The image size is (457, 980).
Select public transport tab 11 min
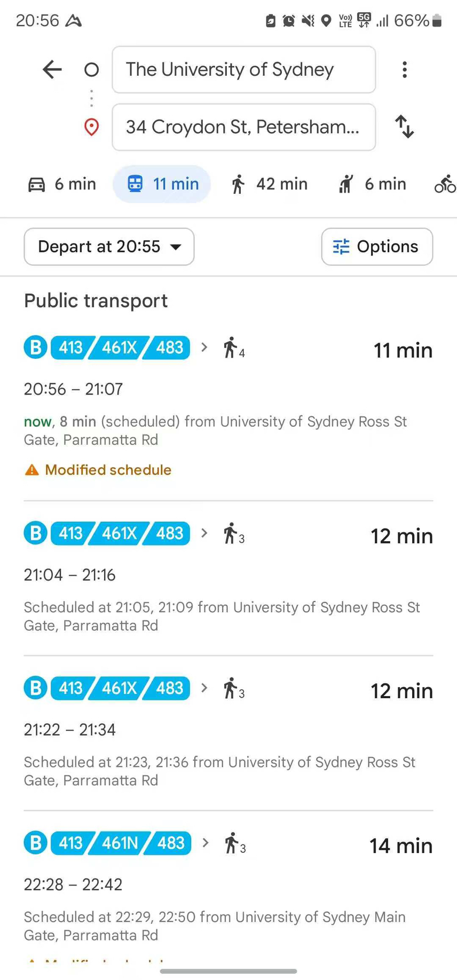point(162,184)
